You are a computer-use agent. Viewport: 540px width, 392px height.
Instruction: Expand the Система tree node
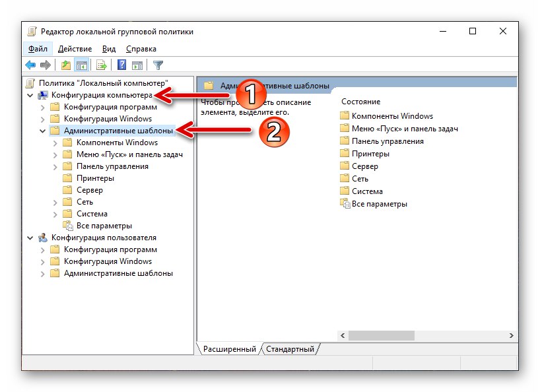55,214
